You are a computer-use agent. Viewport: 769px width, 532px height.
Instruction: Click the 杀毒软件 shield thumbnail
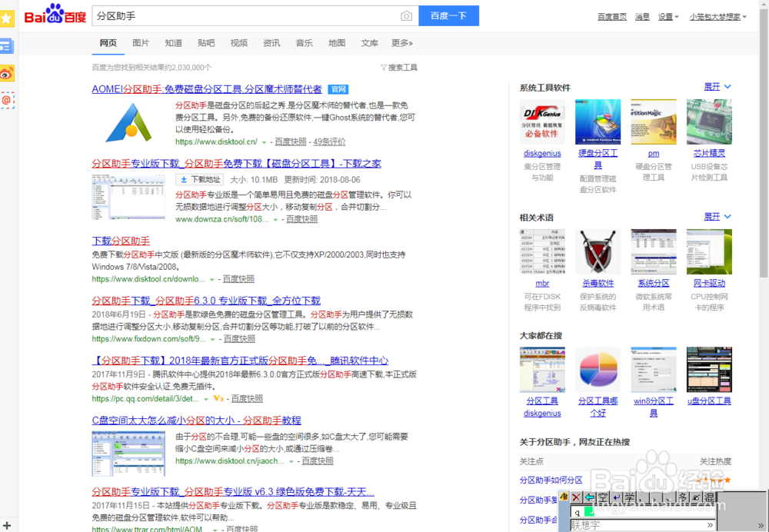[598, 251]
